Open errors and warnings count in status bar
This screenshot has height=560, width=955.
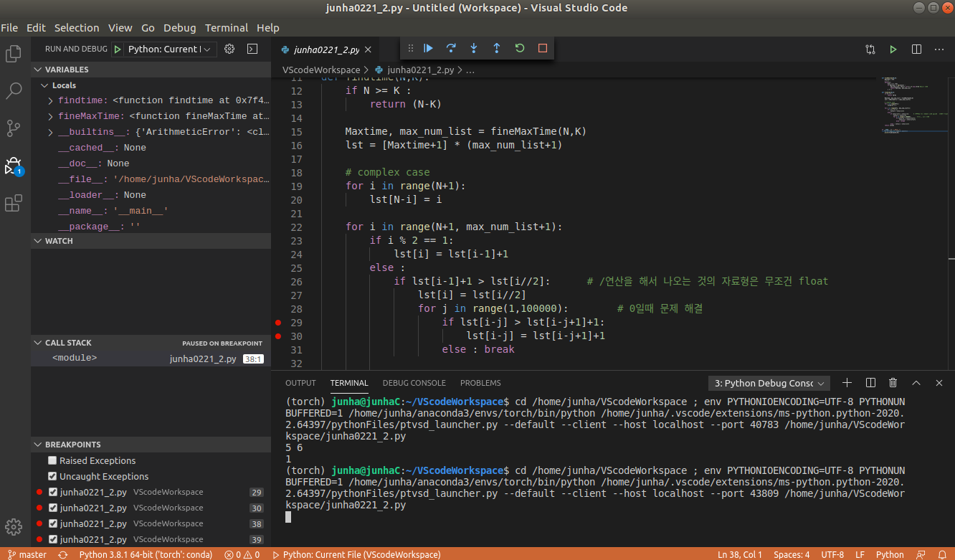[x=242, y=554]
